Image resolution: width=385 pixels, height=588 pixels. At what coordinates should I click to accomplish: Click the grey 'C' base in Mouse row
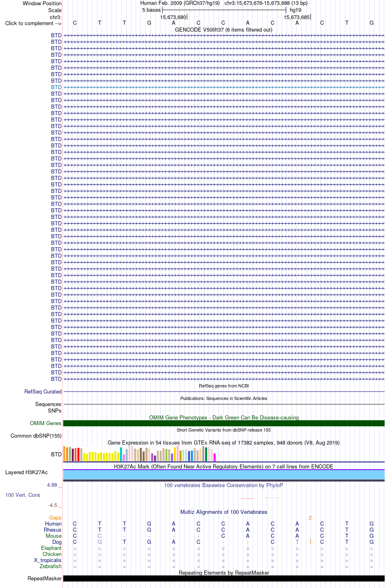tap(100, 536)
